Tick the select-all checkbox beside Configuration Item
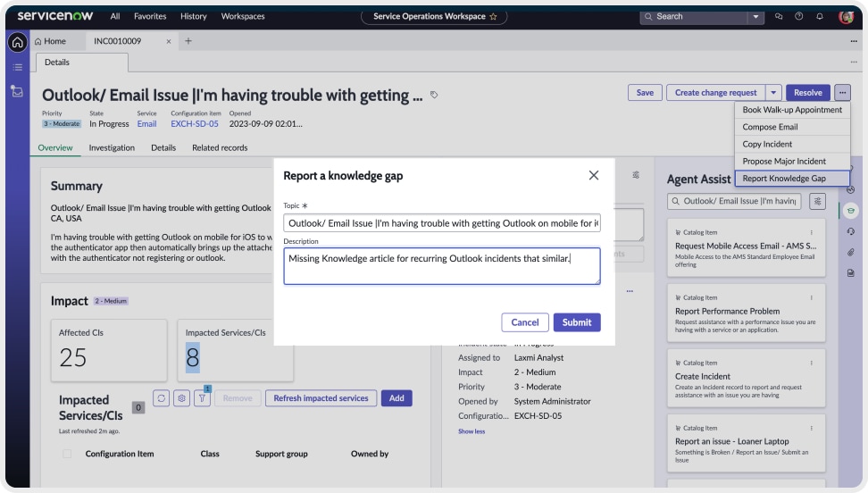The image size is (868, 493). pyautogui.click(x=68, y=454)
